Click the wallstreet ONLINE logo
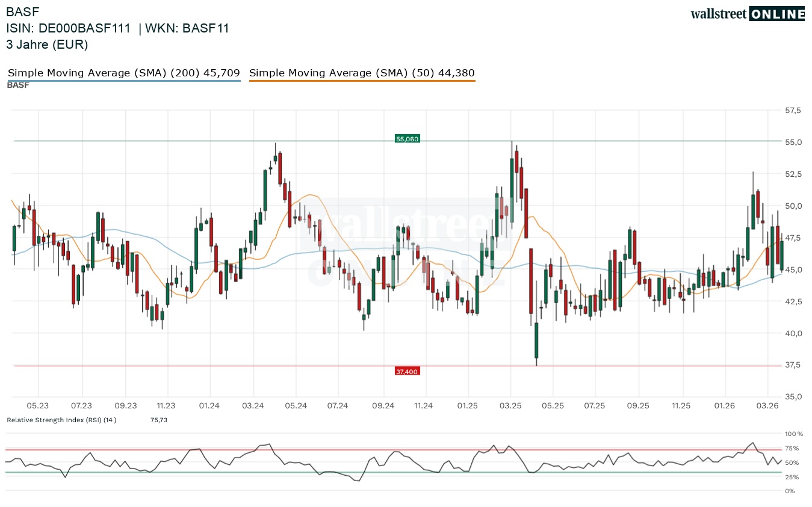Image resolution: width=812 pixels, height=507 pixels. (x=747, y=14)
